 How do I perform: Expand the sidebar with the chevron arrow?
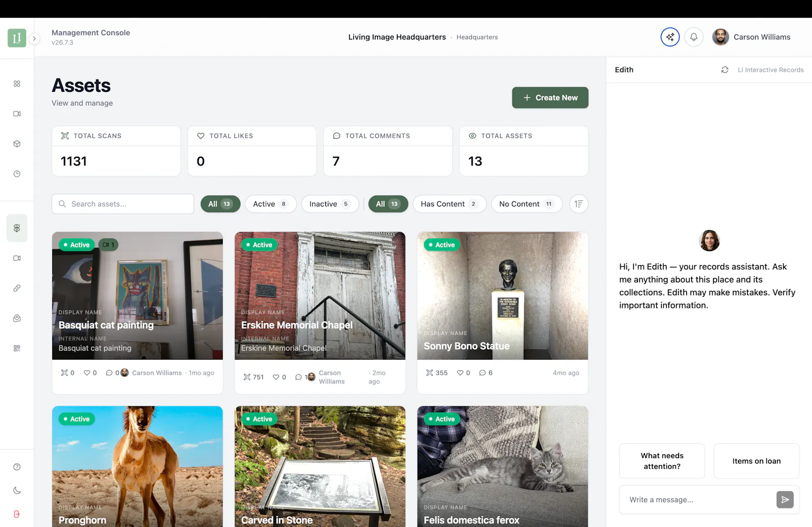pos(35,39)
